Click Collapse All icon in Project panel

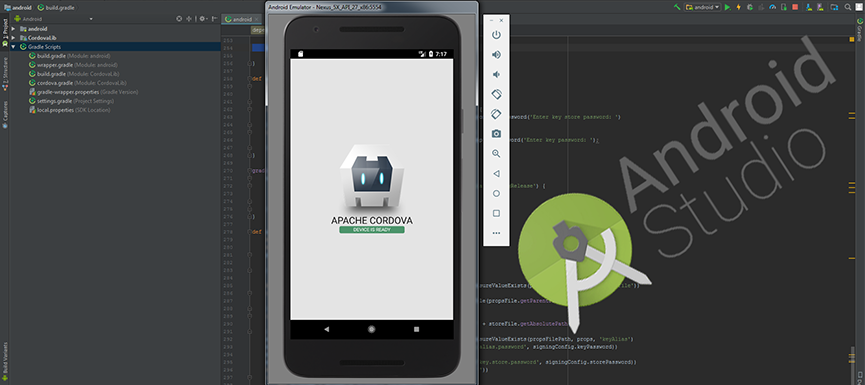pos(189,19)
